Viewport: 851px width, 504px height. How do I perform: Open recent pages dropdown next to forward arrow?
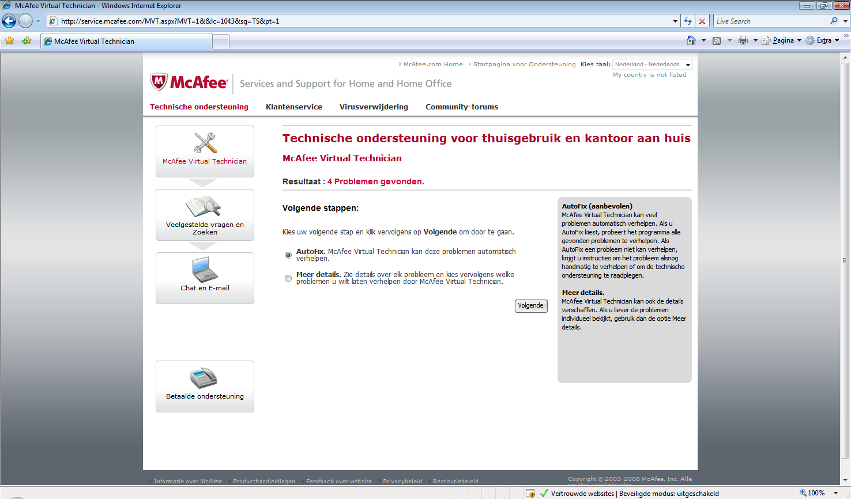(39, 21)
